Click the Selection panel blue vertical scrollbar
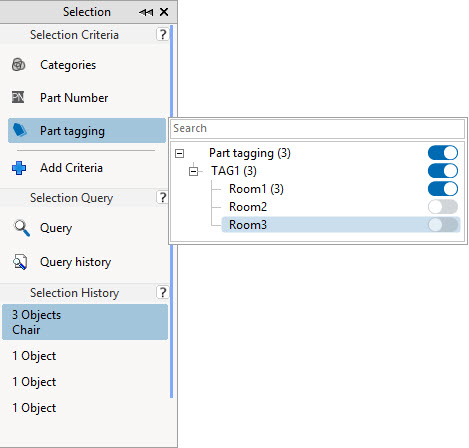This screenshot has width=469, height=448. (171, 211)
